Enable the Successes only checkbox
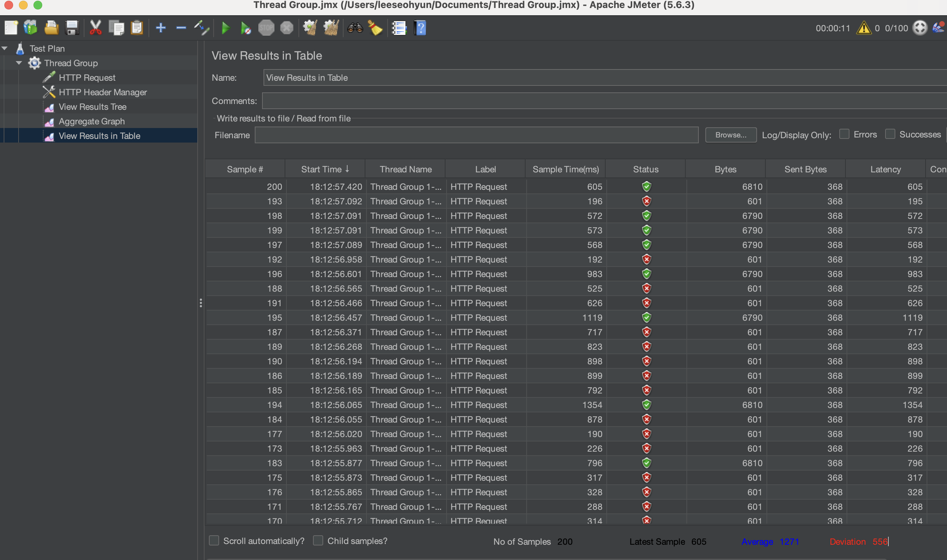947x560 pixels. [x=890, y=134]
